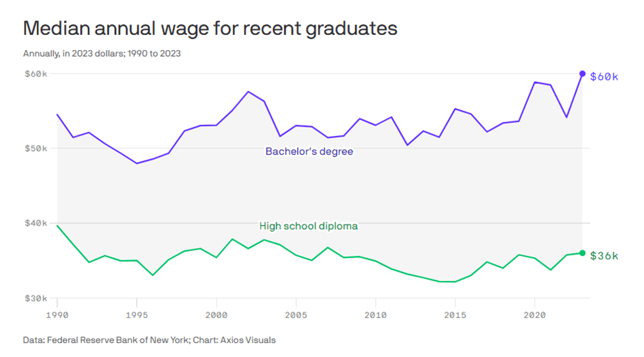
Task: Click the subtitle "Annually, in 2023 dollars"
Action: 102,53
